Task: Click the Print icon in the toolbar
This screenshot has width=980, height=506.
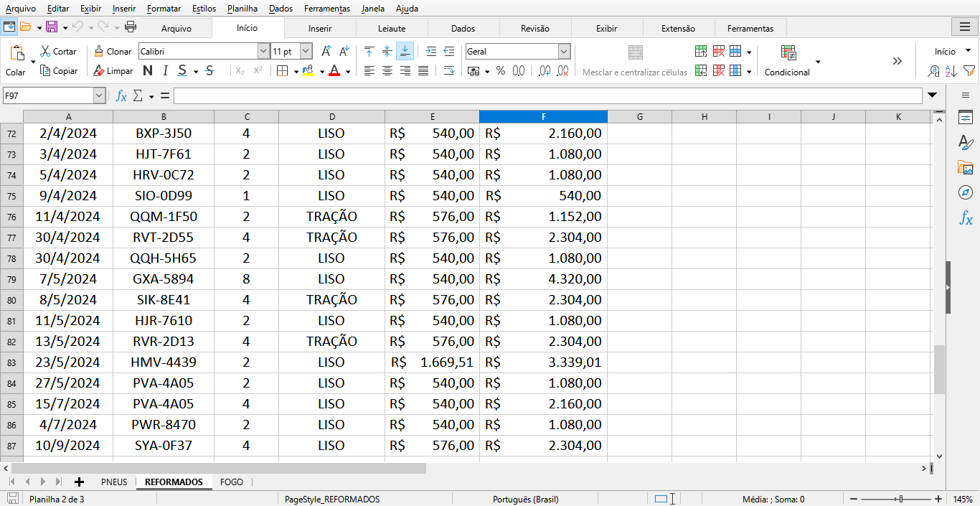Action: coord(131,27)
